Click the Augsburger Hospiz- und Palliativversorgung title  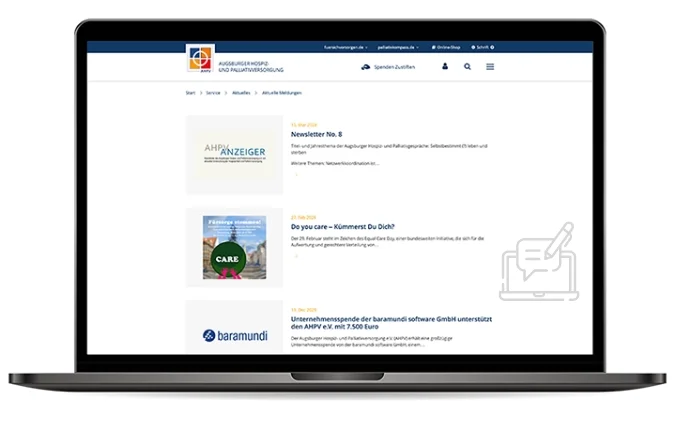tap(251, 67)
